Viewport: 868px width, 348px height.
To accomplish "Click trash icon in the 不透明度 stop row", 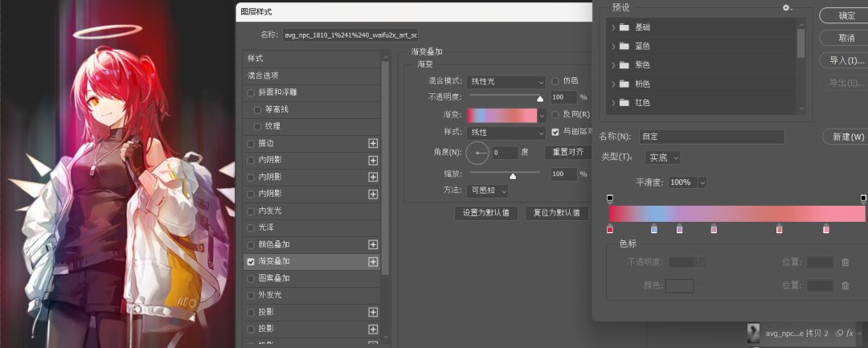I will (x=845, y=262).
